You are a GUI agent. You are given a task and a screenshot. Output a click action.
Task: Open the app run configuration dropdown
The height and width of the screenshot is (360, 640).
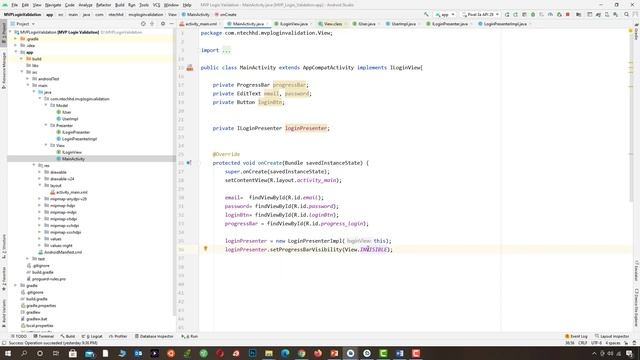445,14
